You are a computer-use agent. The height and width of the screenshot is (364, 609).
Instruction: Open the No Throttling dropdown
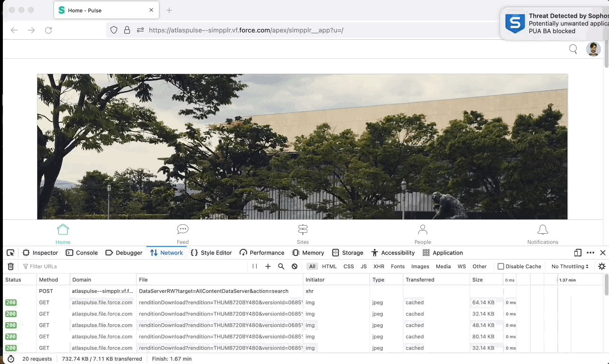pyautogui.click(x=570, y=266)
